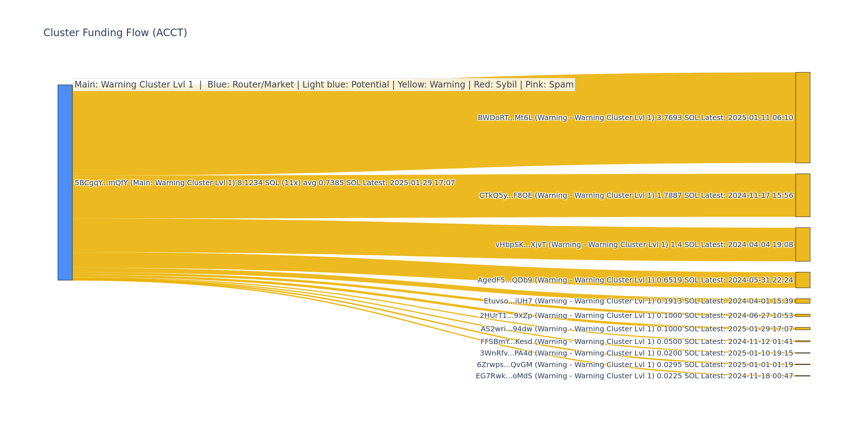
Task: Click the blue main source node 5BCgqY...mQfY
Action: point(65,182)
